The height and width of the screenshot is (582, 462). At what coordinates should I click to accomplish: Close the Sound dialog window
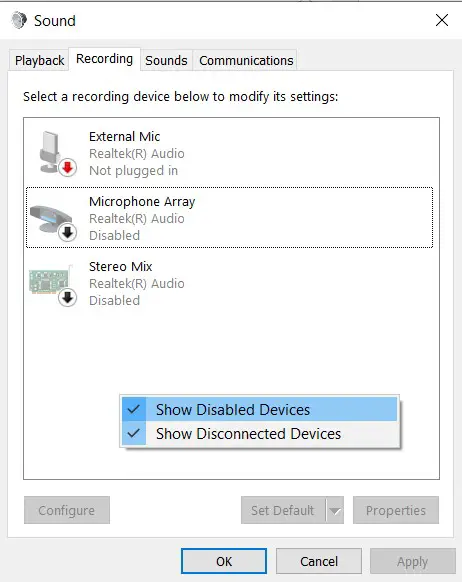coord(442,20)
